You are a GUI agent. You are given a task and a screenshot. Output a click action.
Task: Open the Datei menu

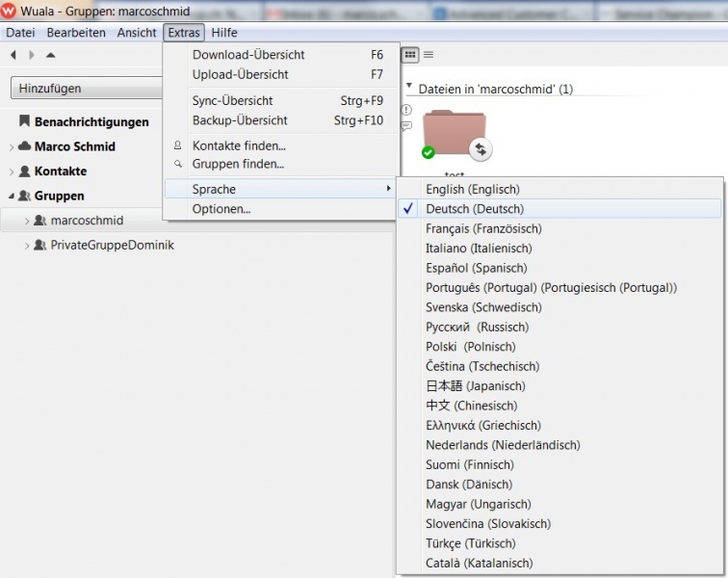[x=20, y=33]
